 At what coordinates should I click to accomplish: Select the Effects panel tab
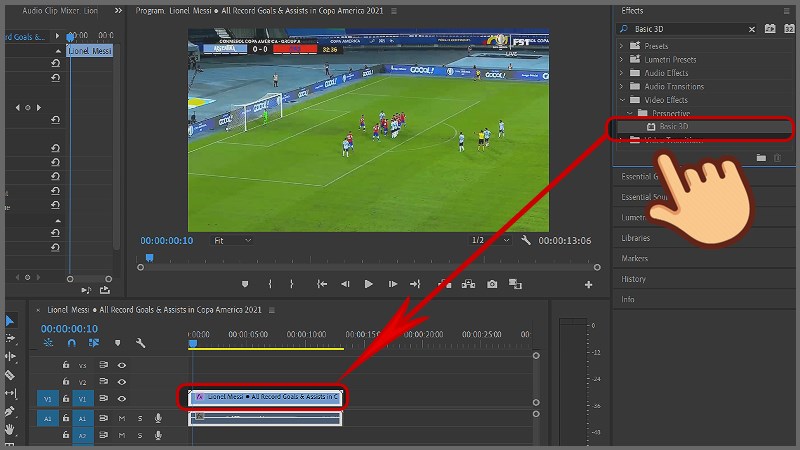[632, 11]
